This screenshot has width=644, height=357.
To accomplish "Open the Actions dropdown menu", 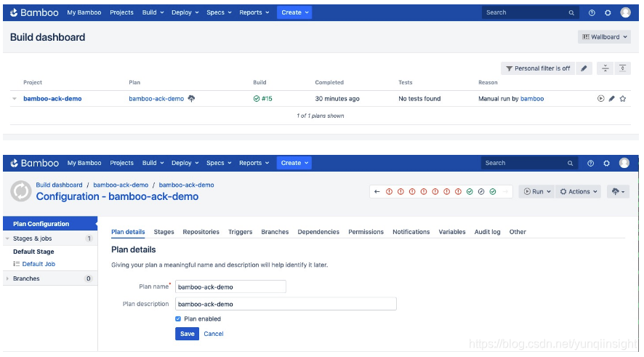I will pos(579,191).
